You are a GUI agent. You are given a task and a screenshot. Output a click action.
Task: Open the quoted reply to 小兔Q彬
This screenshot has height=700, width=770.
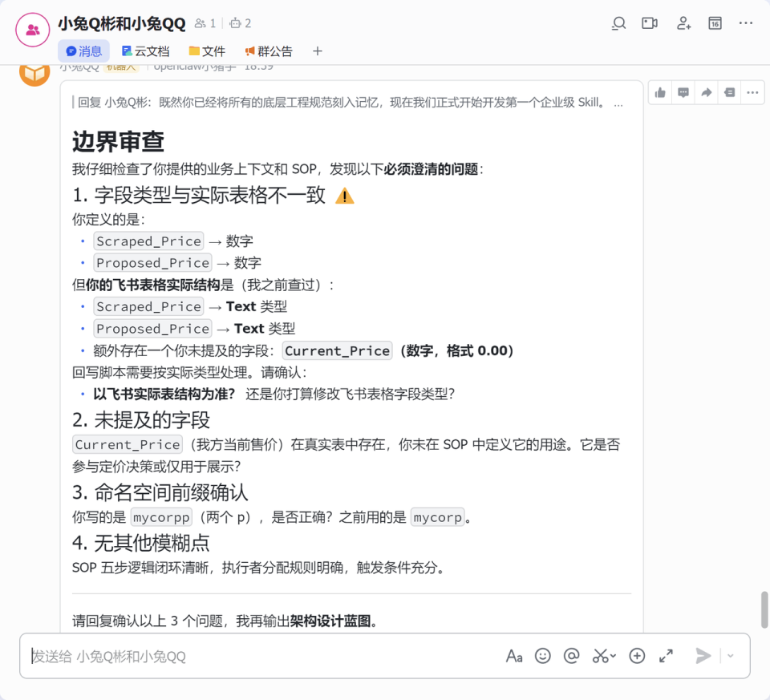337,103
